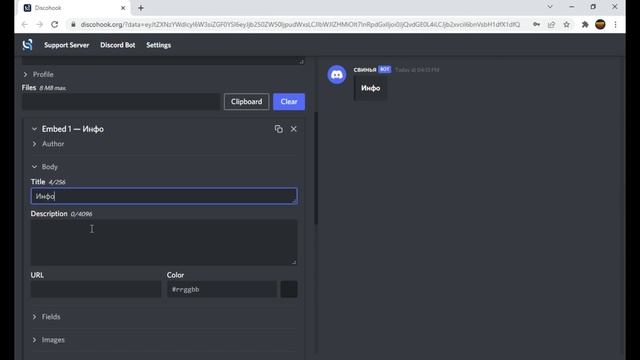The height and width of the screenshot is (360, 640).
Task: Click the share icon in address bar
Action: (x=551, y=24)
